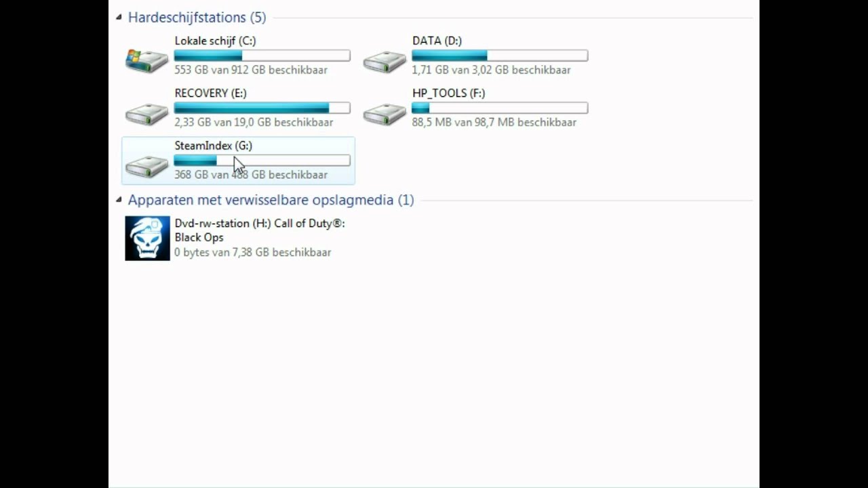Click the RECOVERY (E:) capacity bar
The width and height of the screenshot is (868, 488).
(x=262, y=108)
